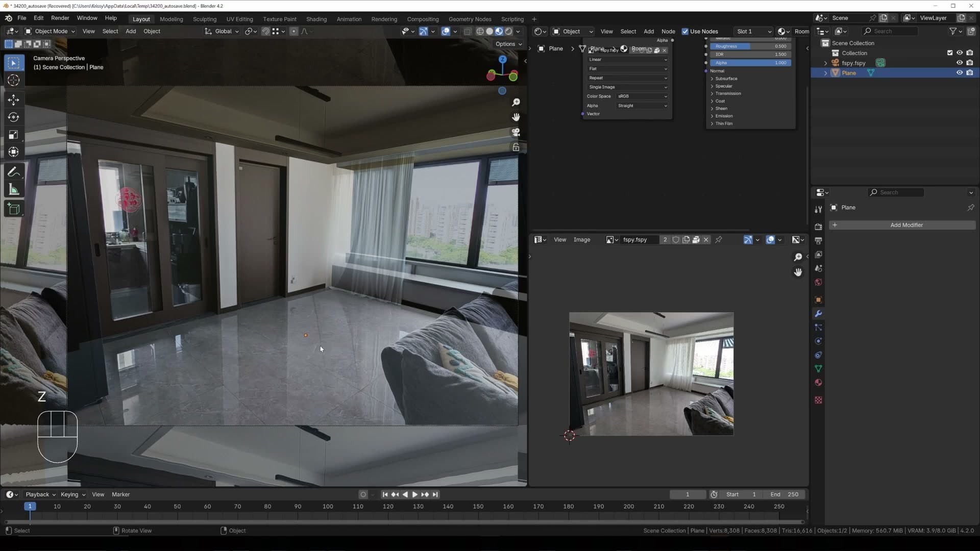Viewport: 980px width, 551px height.
Task: Click the viewport zoom magnifier icon
Action: [x=516, y=103]
